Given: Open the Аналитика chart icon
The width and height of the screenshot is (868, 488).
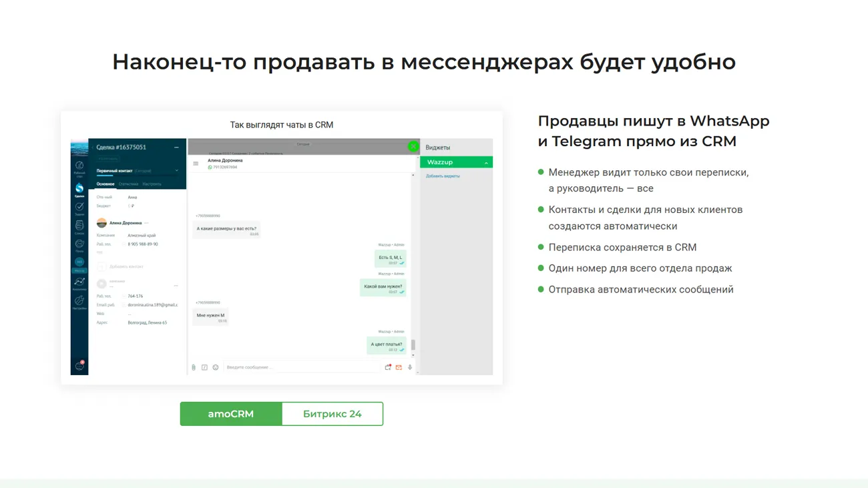Looking at the screenshot, I should coord(79,282).
